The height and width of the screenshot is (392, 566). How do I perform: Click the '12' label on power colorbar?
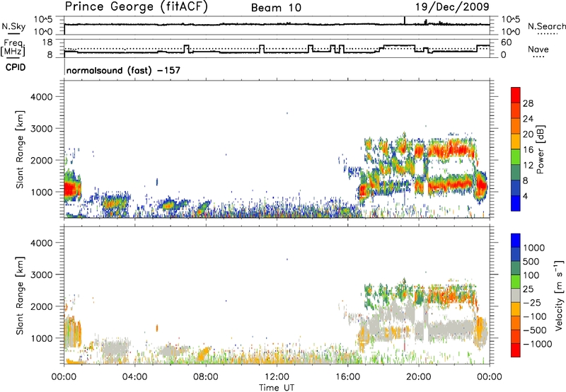pyautogui.click(x=528, y=166)
